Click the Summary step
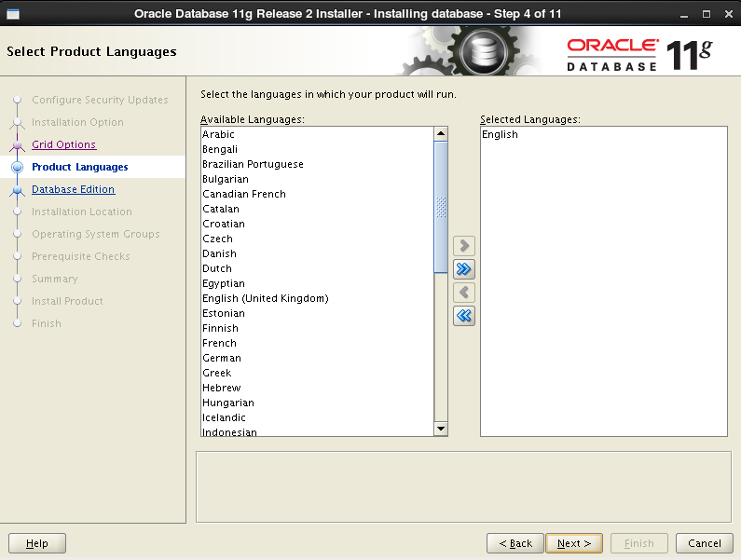741x560 pixels. pyautogui.click(x=55, y=279)
